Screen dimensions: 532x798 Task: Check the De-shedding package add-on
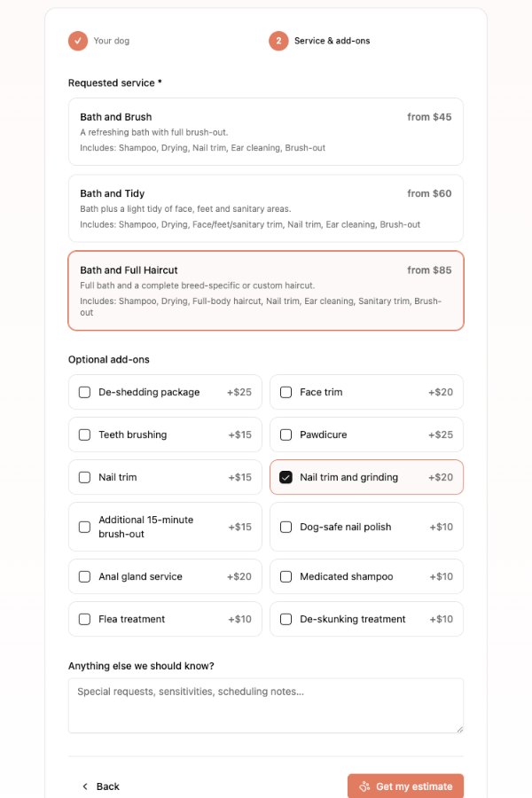pos(84,392)
